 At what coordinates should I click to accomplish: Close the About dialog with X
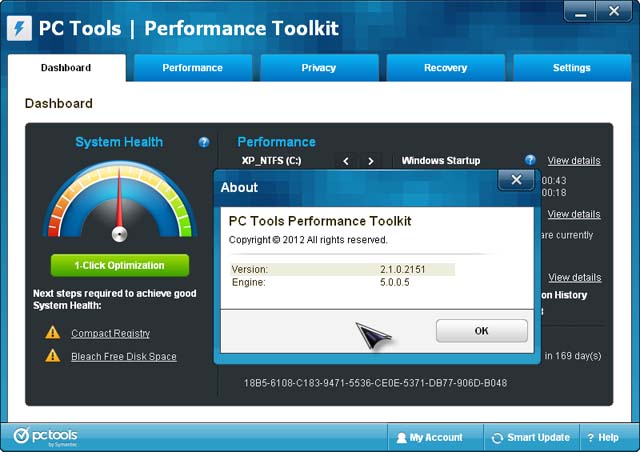click(x=516, y=180)
